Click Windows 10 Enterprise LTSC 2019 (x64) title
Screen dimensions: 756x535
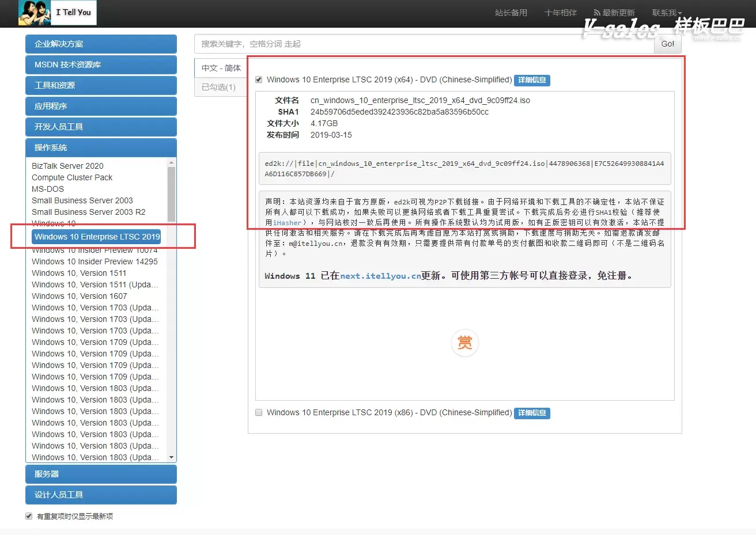tap(389, 79)
